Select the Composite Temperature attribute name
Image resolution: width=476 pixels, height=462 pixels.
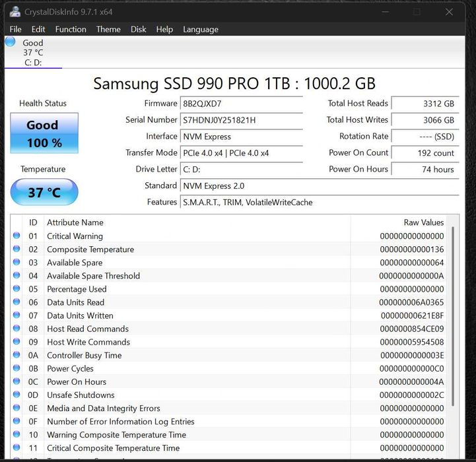tap(90, 249)
